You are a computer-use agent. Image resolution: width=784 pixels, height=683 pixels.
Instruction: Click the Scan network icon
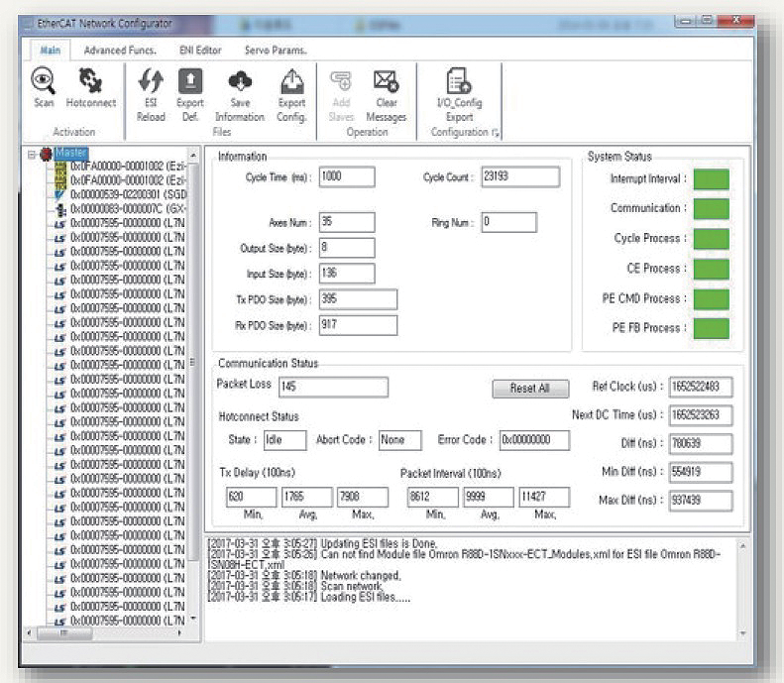43,81
